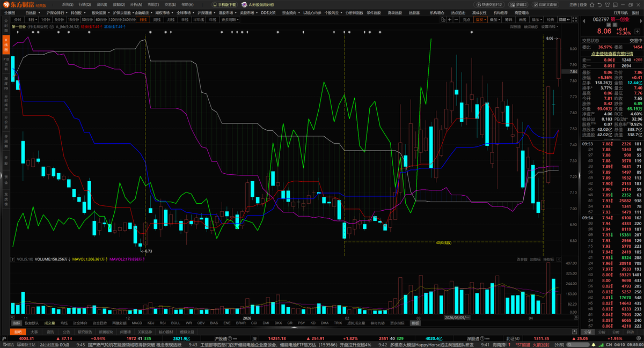Toggle 画线 drawing tools
Screen dimensions: 644x348
click(522, 20)
